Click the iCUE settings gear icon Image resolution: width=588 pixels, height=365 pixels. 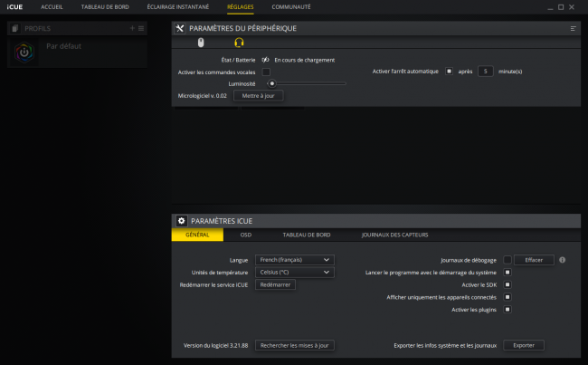[181, 221]
